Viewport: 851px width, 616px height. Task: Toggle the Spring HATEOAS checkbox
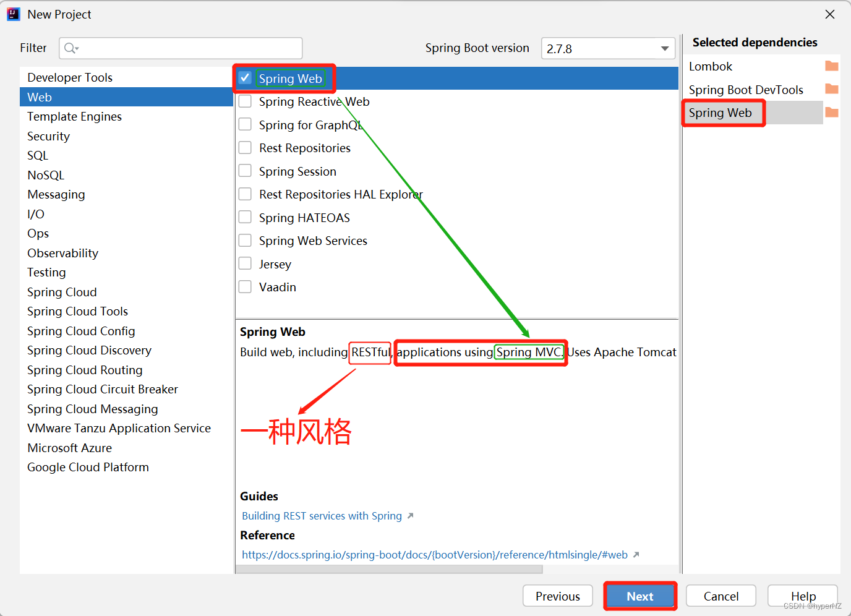pyautogui.click(x=245, y=217)
